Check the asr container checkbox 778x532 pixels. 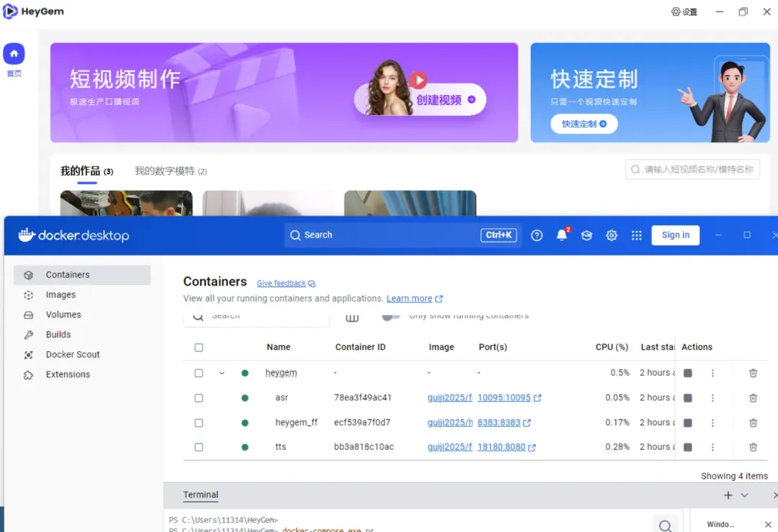pos(199,397)
